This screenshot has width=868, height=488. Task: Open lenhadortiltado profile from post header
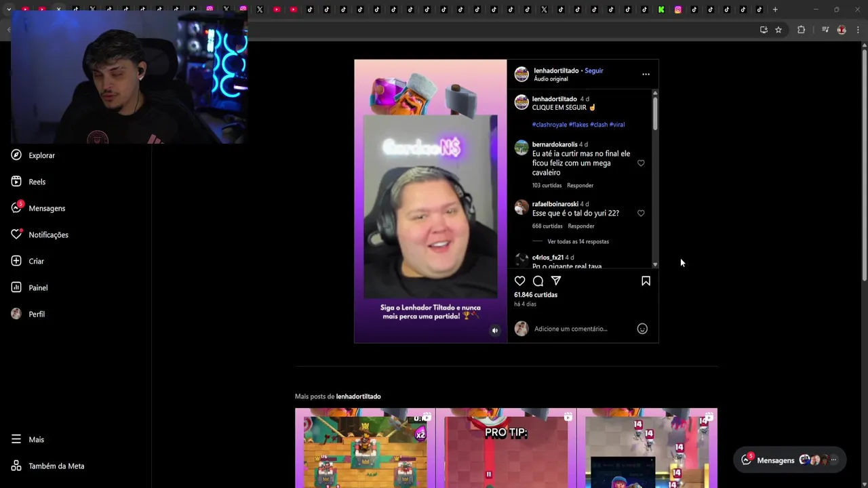click(x=556, y=70)
